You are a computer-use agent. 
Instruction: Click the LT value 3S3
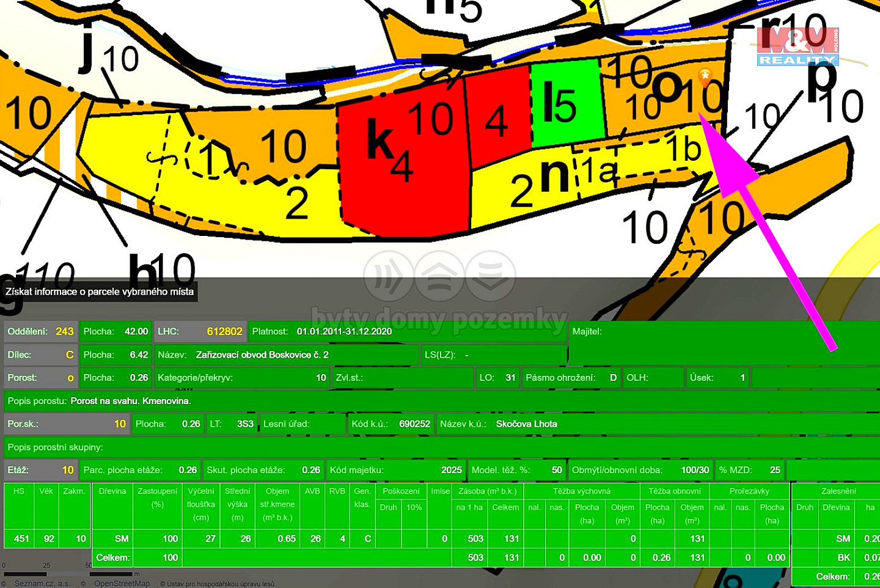[x=245, y=424]
